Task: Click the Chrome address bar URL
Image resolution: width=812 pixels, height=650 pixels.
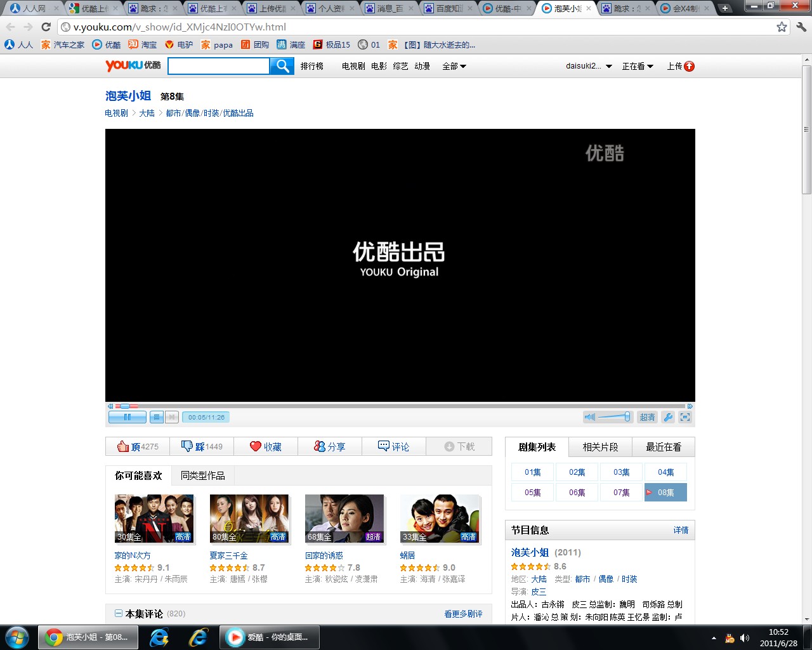Action: click(x=180, y=27)
